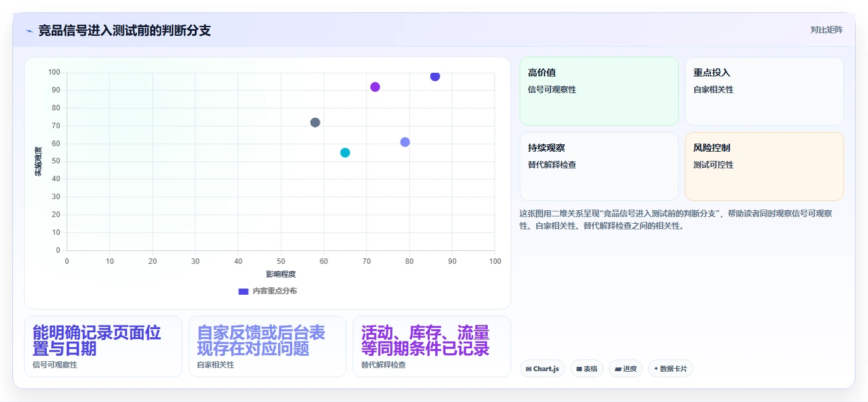Click the cyan scatter point at 65
The width and height of the screenshot is (868, 402).
[345, 153]
